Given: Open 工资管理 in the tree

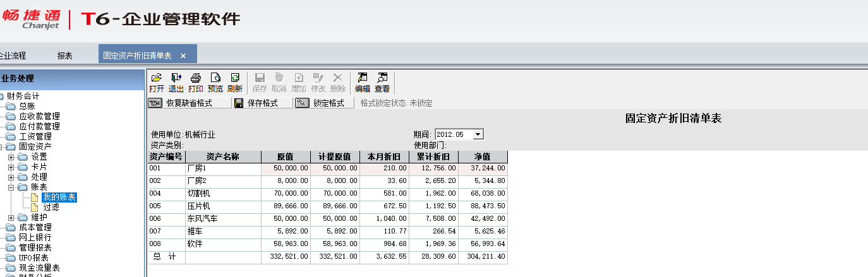Looking at the screenshot, I should [35, 136].
